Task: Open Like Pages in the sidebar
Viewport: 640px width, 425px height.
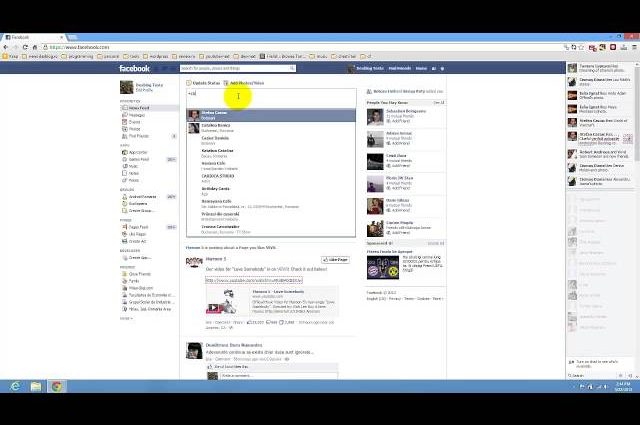Action: click(x=137, y=234)
